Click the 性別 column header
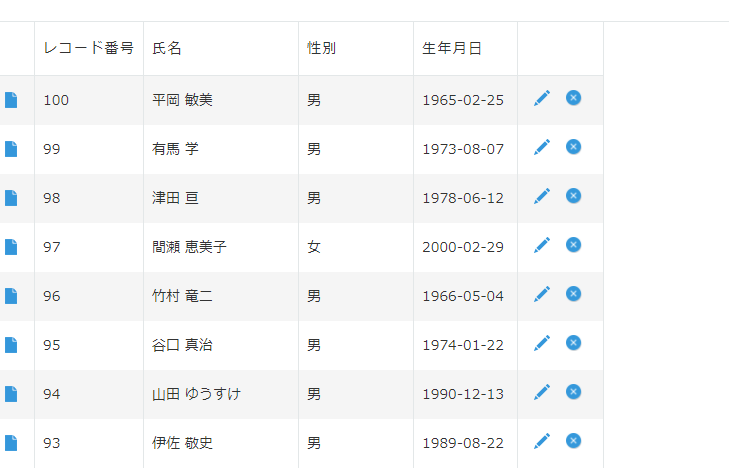Image resolution: width=729 pixels, height=468 pixels. point(356,48)
